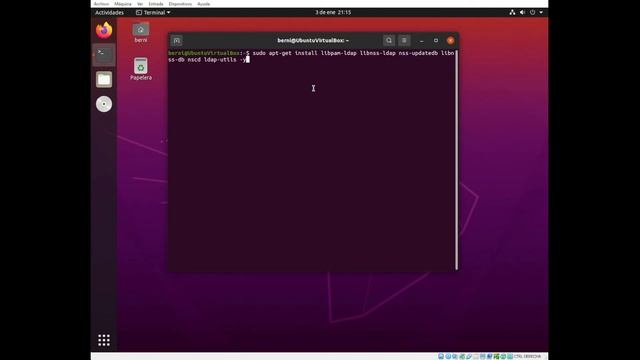Open the power icon in top bar

click(x=533, y=13)
